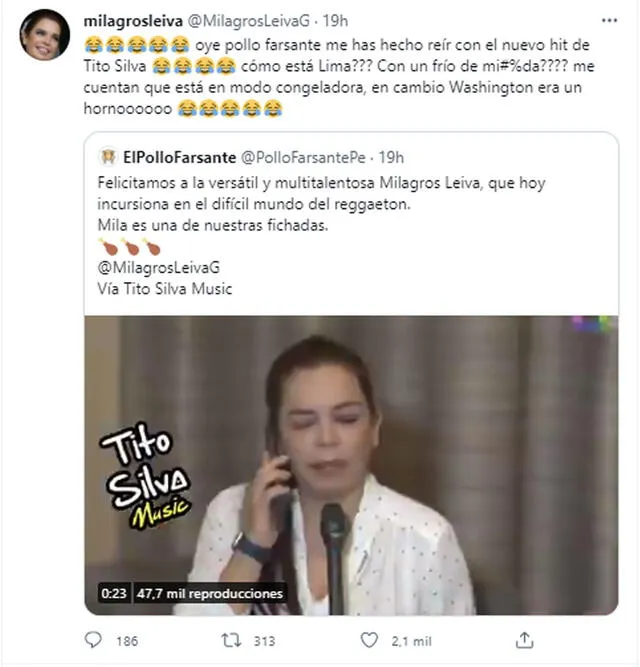Viewport: 640px width, 667px height.
Task: Open the 19h timestamp of main tweet
Action: [335, 21]
